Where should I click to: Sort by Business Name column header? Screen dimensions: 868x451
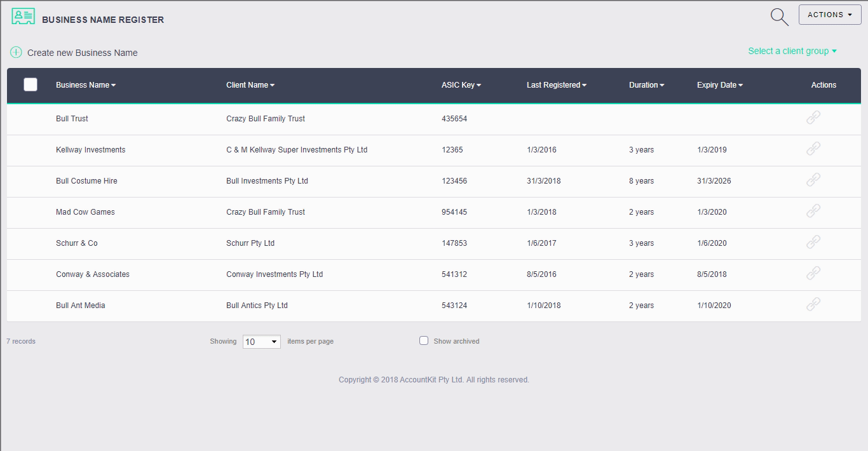(86, 85)
